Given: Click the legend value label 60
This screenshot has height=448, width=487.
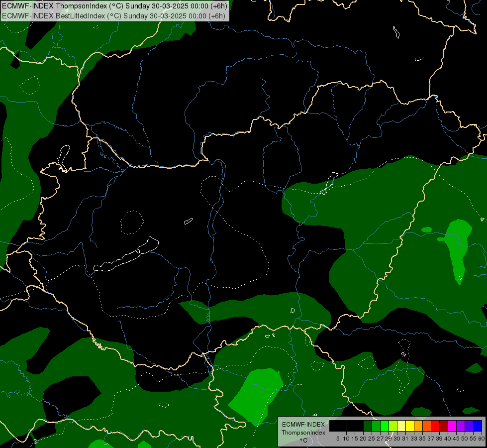Looking at the screenshot, I should click(482, 439).
